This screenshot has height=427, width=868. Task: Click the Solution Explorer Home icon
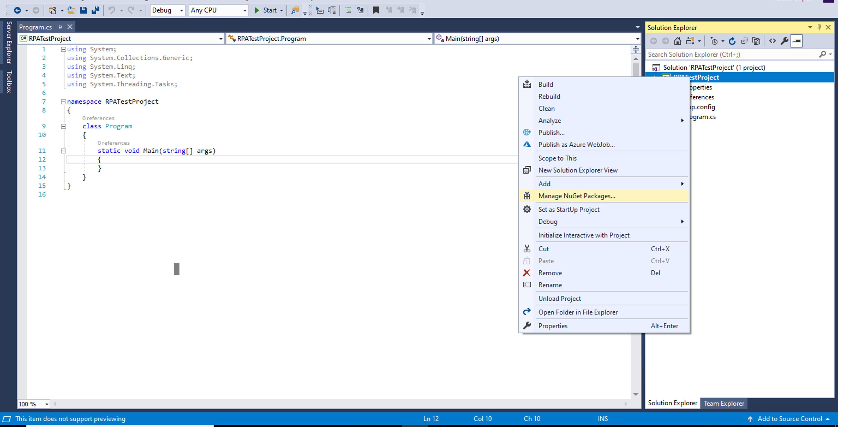tap(677, 41)
